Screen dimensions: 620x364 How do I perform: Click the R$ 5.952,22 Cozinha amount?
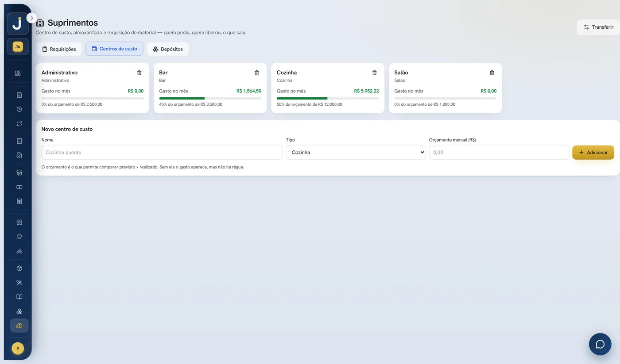[x=366, y=91]
